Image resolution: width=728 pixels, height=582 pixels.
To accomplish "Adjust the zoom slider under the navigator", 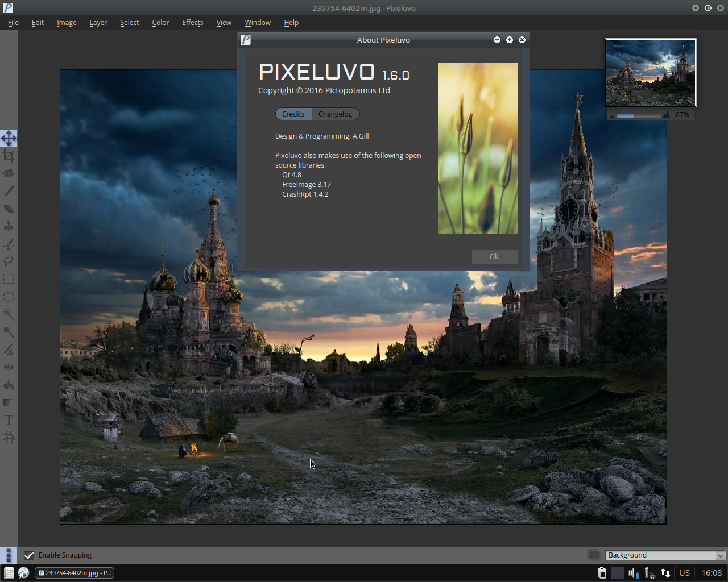I will click(x=639, y=115).
